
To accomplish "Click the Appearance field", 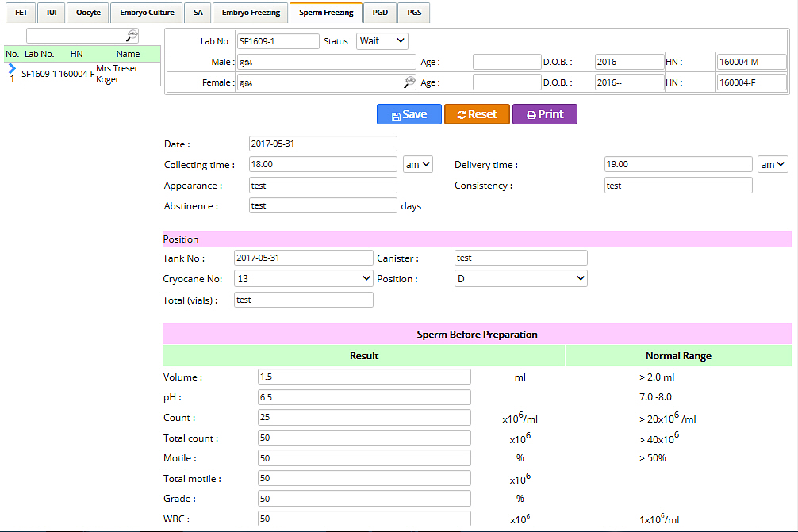I will pos(323,186).
